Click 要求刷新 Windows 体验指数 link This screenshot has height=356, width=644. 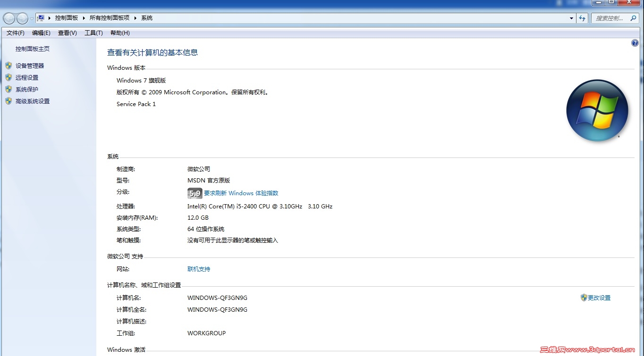pyautogui.click(x=241, y=193)
